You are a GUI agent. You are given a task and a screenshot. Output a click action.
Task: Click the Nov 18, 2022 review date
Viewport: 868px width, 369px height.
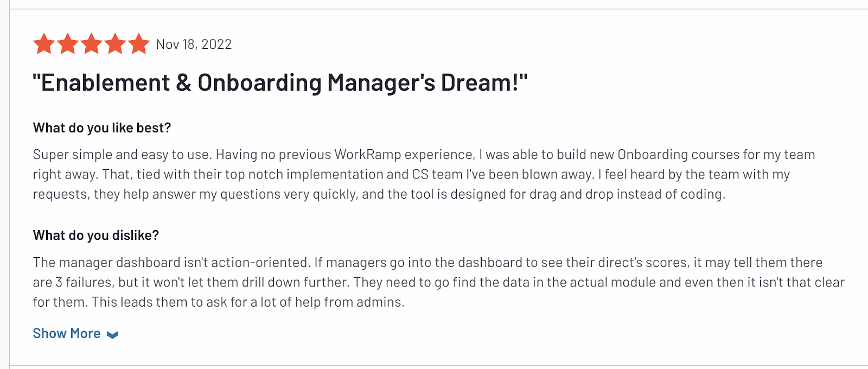[x=194, y=44]
